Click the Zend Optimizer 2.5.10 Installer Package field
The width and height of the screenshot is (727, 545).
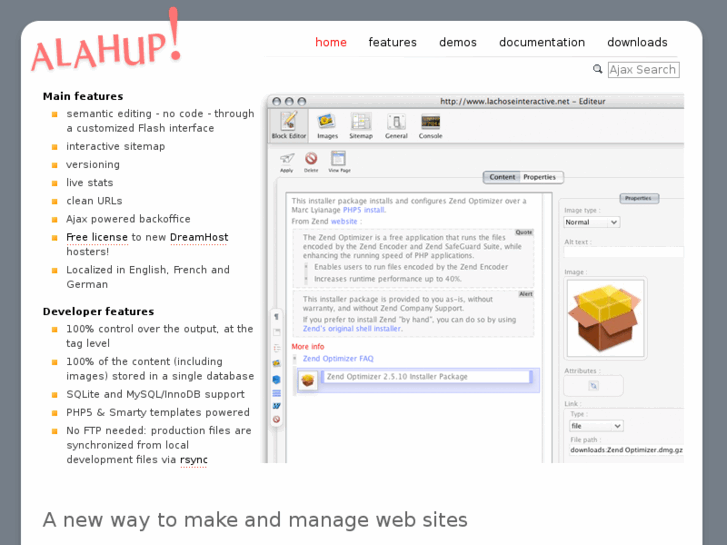pyautogui.click(x=427, y=377)
